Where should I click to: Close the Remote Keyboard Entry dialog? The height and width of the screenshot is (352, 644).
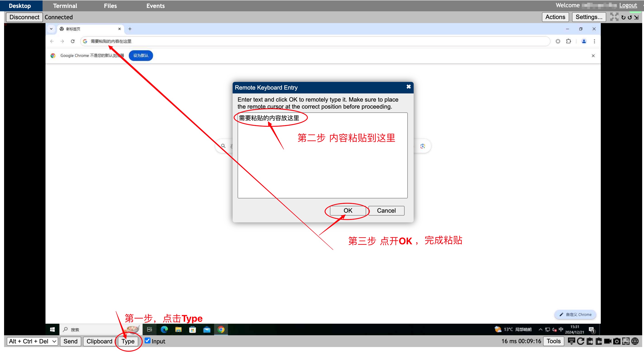pos(408,87)
